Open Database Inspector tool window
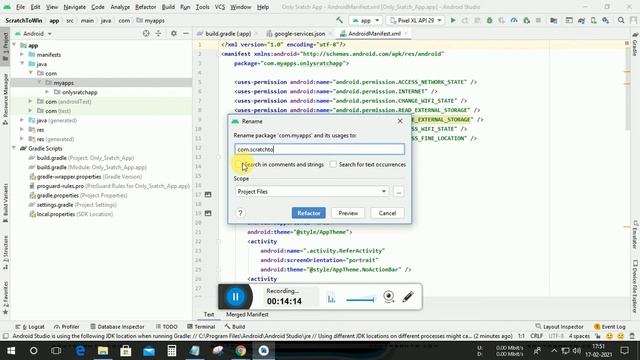This screenshot has height=360, width=640. click(117, 327)
